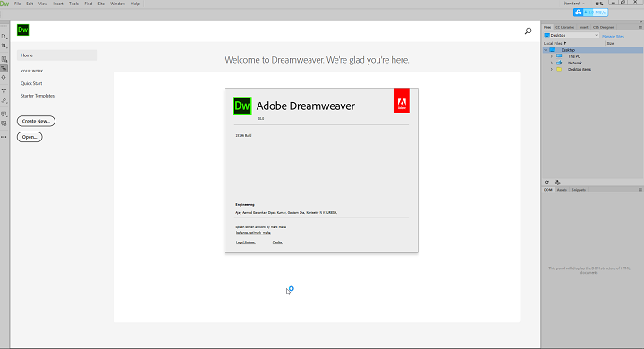The image size is (644, 349).
Task: Click the Create New button
Action: (x=36, y=122)
